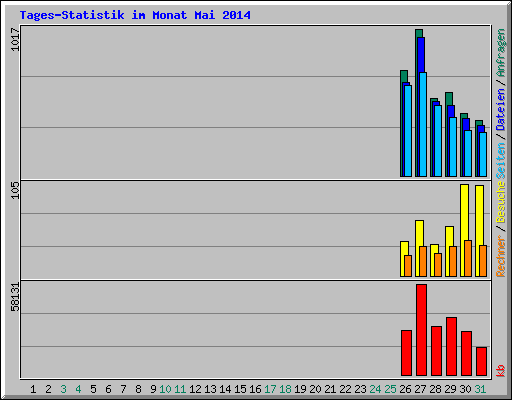Click day 29 on the x-axis

tap(450, 389)
